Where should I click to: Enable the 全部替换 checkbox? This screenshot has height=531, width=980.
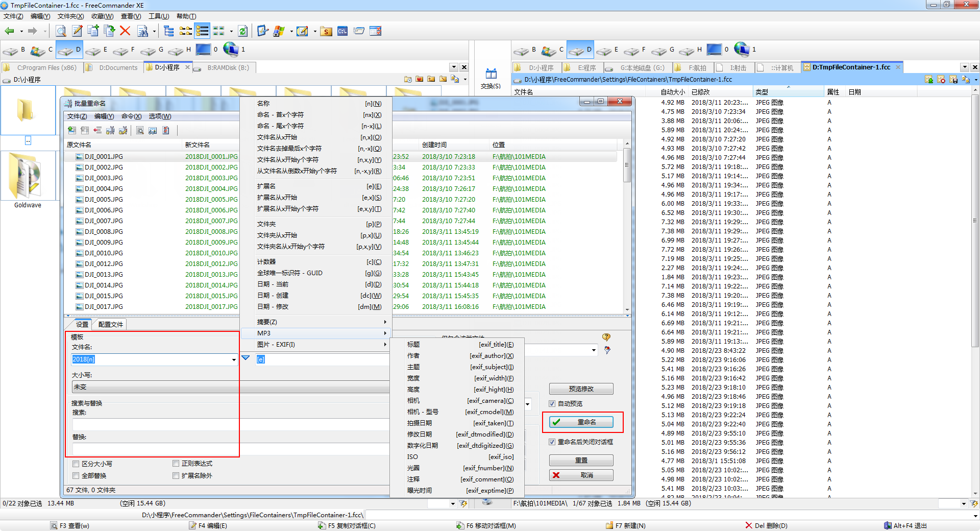click(x=76, y=476)
